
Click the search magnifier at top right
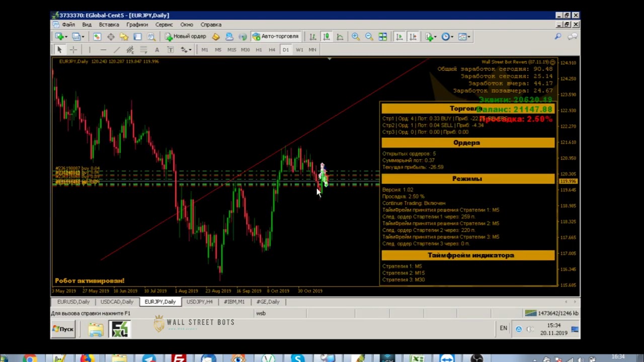[558, 36]
